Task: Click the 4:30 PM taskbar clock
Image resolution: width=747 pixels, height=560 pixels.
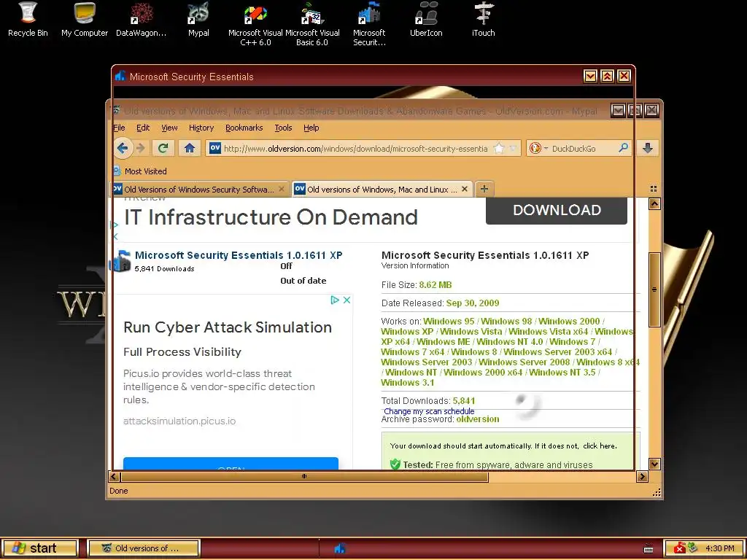Action: click(720, 548)
